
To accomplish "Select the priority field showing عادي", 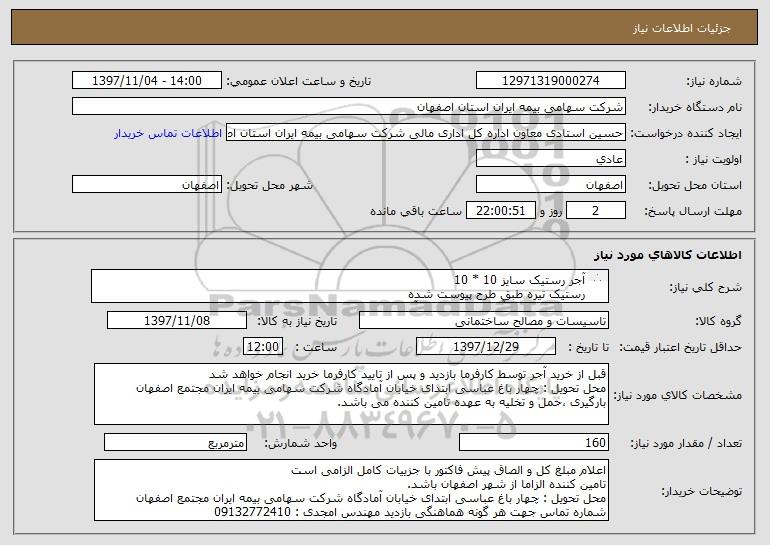I will [550, 159].
